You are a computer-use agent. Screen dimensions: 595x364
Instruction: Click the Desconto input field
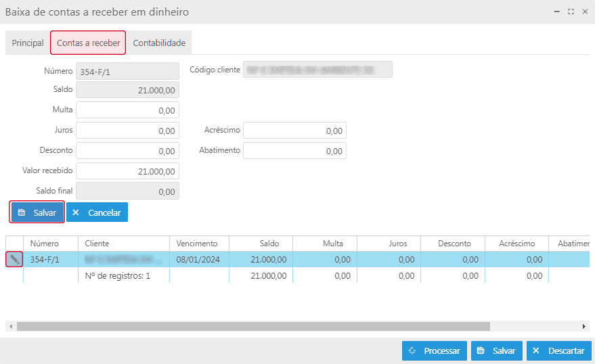[x=127, y=151]
